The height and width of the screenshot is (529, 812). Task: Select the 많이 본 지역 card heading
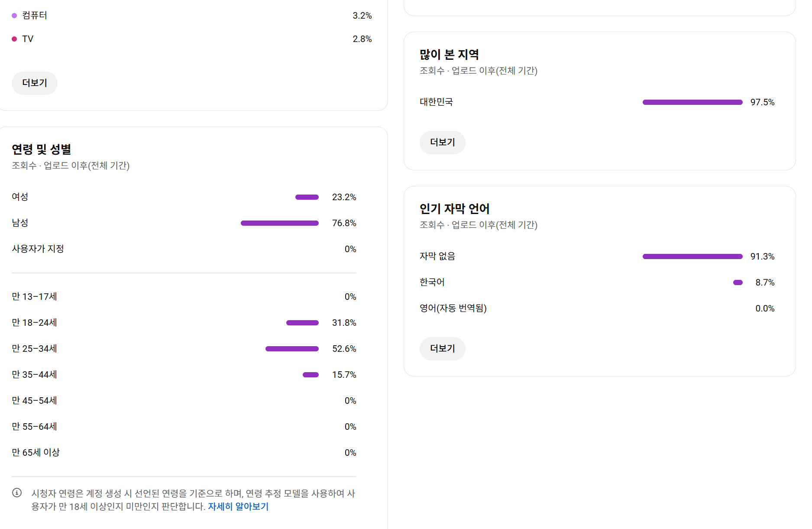(449, 55)
